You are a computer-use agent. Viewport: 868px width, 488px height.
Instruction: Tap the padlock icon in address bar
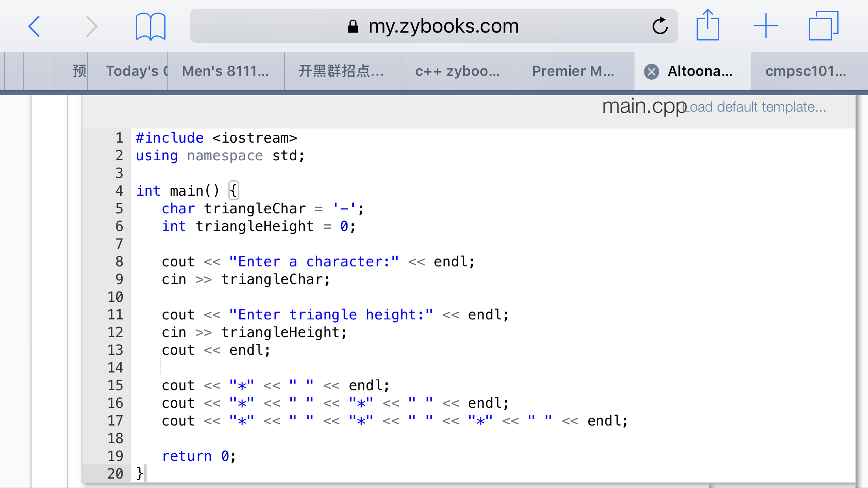point(353,26)
